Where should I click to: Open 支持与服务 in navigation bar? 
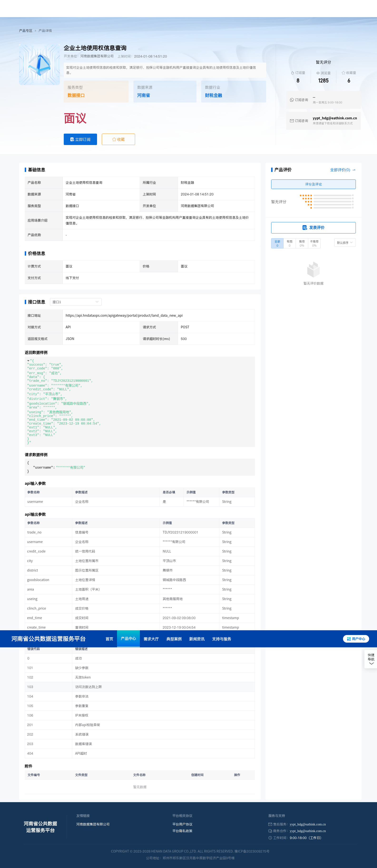coord(221,639)
